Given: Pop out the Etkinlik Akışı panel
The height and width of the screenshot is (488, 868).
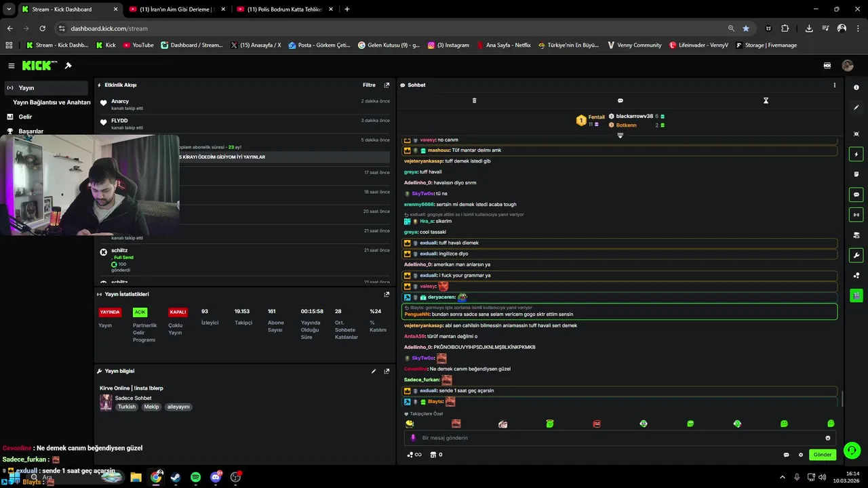Looking at the screenshot, I should 387,85.
